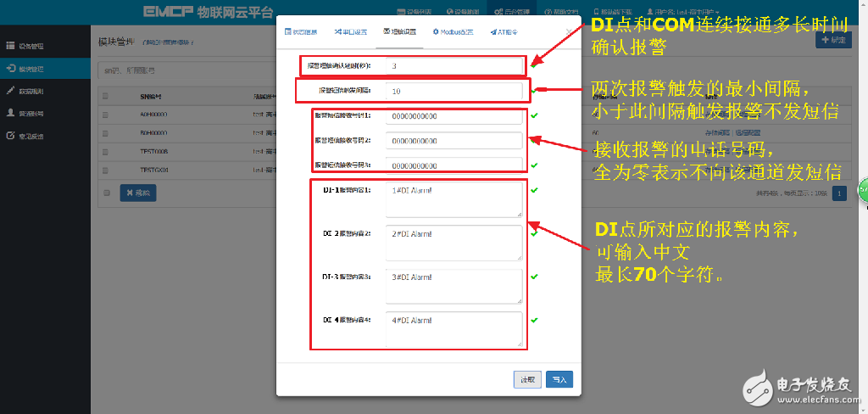Screen dimensions: 868x414
Task: Click the 帮助文档 question-mark icon
Action: pyautogui.click(x=548, y=12)
